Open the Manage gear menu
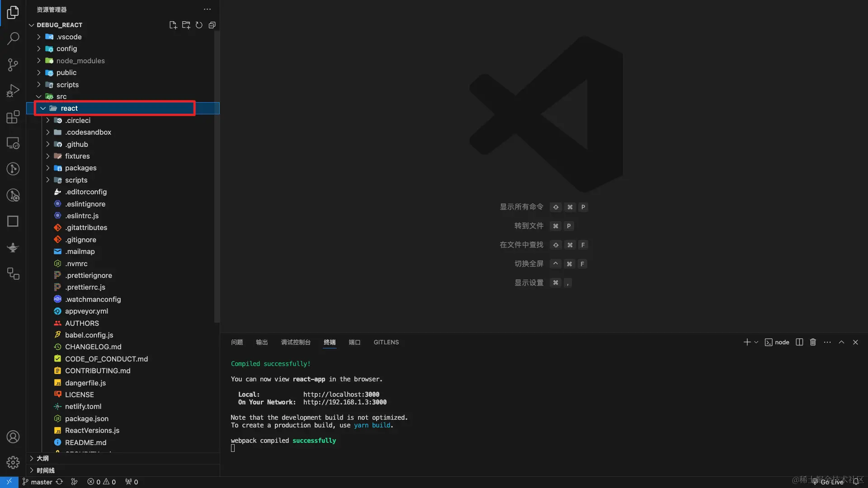 click(13, 462)
